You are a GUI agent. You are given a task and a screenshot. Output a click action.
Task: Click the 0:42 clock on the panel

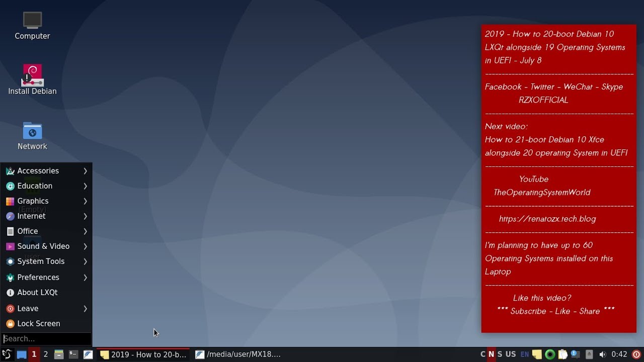pyautogui.click(x=619, y=354)
